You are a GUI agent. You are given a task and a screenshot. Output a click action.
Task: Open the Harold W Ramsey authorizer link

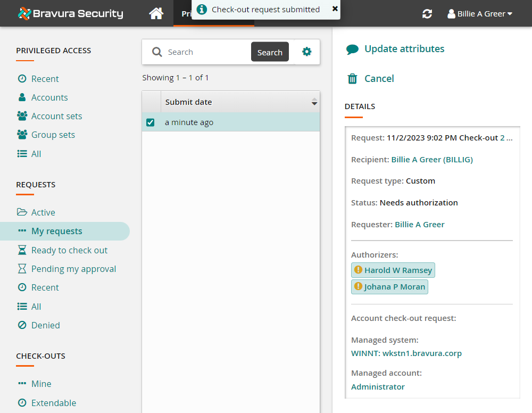(398, 270)
